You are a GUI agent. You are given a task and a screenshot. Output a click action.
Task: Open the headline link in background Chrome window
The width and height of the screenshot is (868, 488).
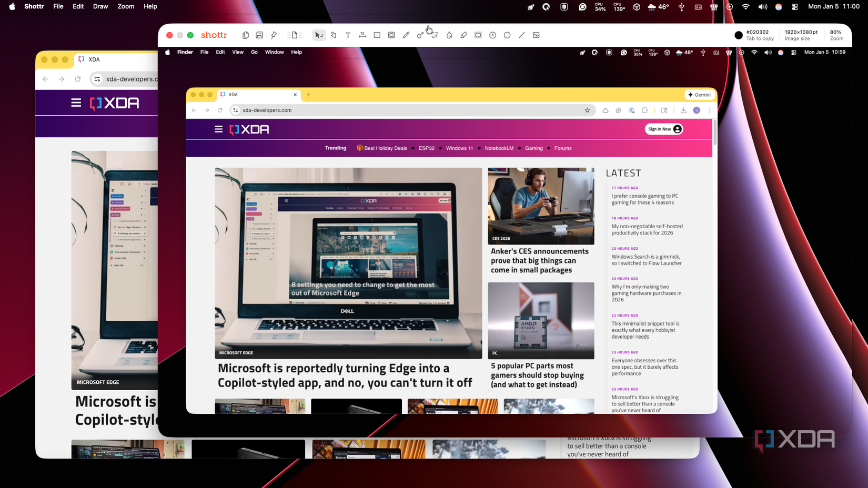tap(116, 410)
